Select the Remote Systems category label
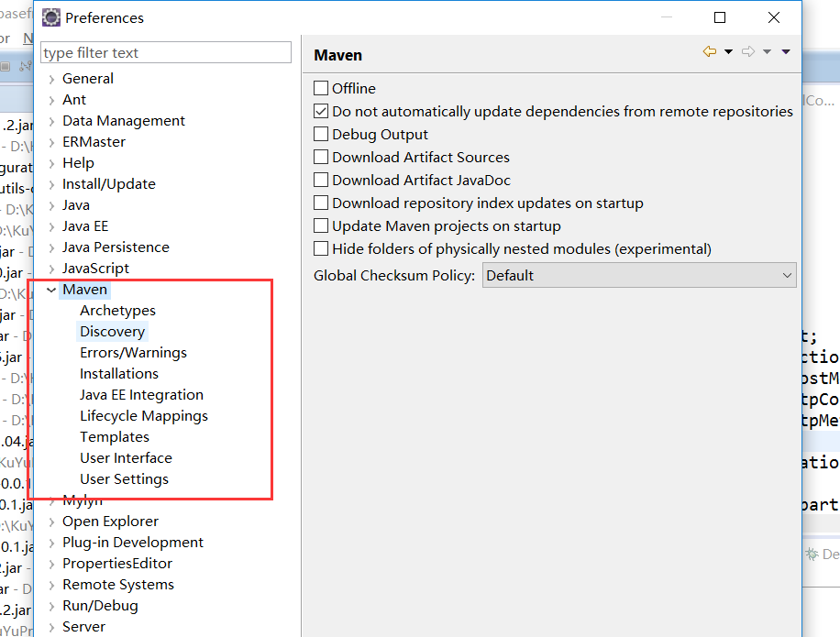 click(118, 585)
